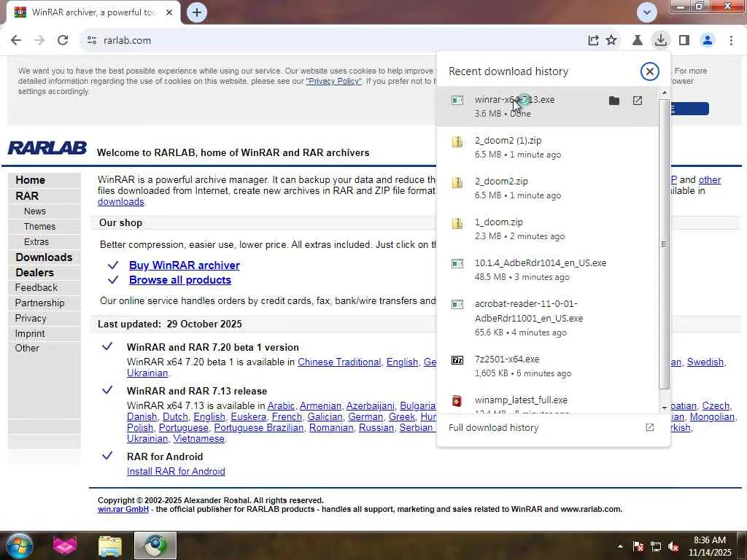Screen dimensions: 747x560
Task: Share this page from the address bar
Action: 593,41
